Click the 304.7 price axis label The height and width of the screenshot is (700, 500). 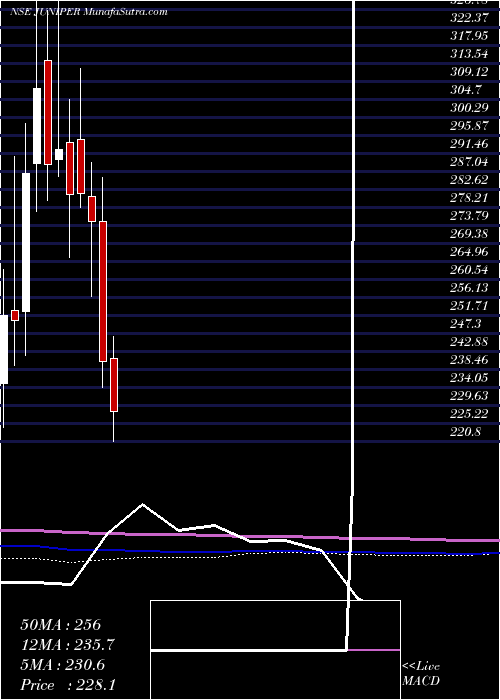(x=466, y=90)
